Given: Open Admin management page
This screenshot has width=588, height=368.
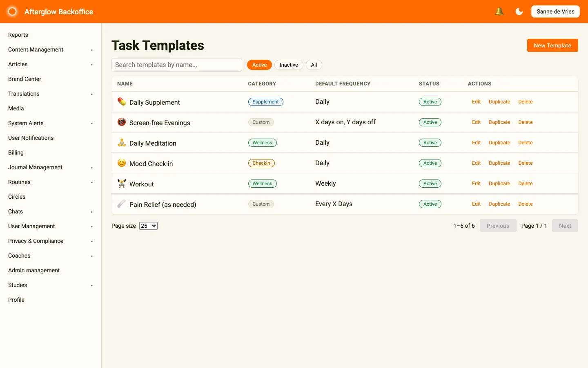Looking at the screenshot, I should (34, 270).
